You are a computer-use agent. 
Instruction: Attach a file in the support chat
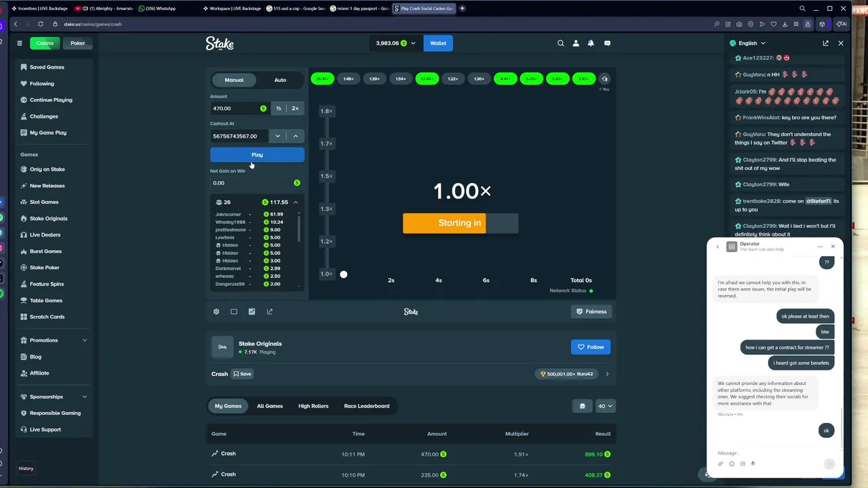point(720,464)
